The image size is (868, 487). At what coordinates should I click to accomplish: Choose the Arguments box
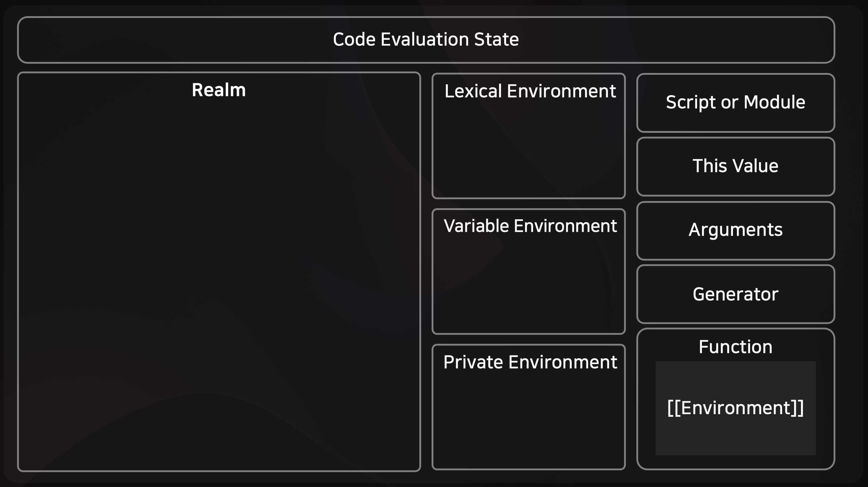click(736, 231)
